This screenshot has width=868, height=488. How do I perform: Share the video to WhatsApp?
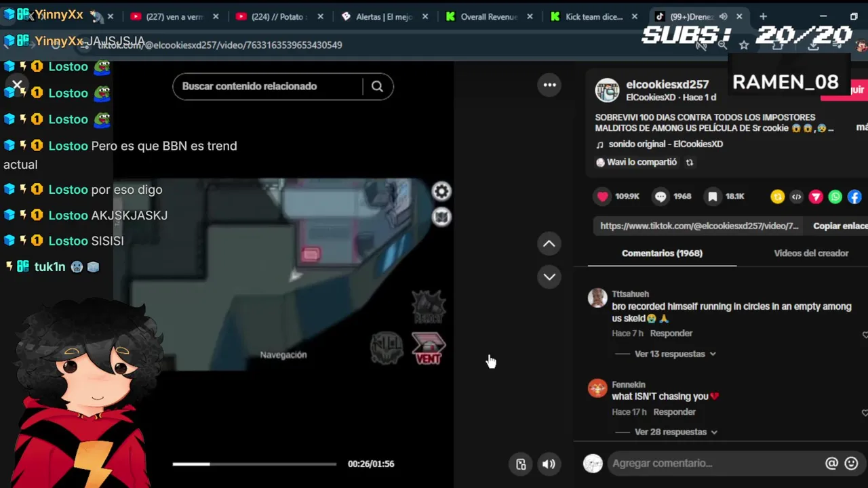[x=835, y=197]
